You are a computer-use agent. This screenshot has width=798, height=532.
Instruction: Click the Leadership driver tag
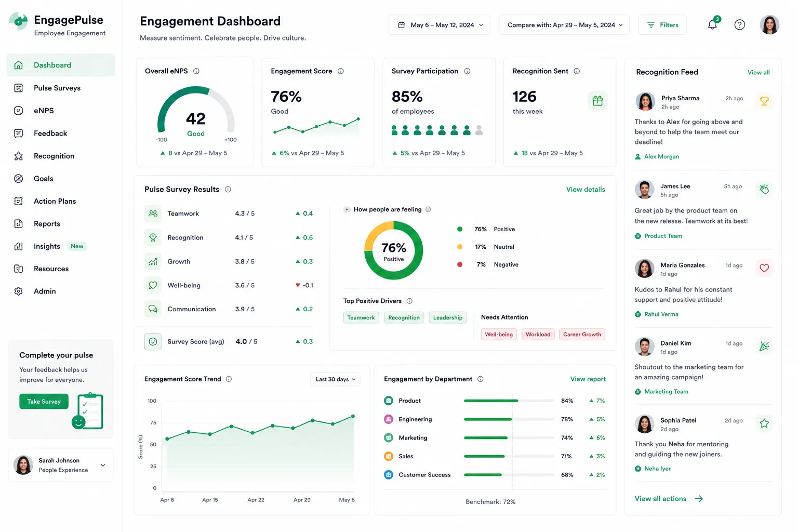click(x=447, y=317)
